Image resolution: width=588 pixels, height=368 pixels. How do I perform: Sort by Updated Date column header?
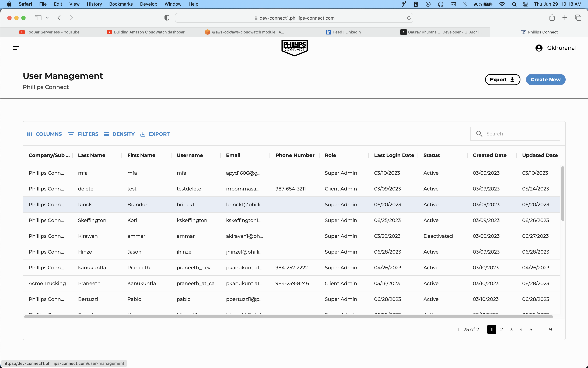click(x=540, y=155)
